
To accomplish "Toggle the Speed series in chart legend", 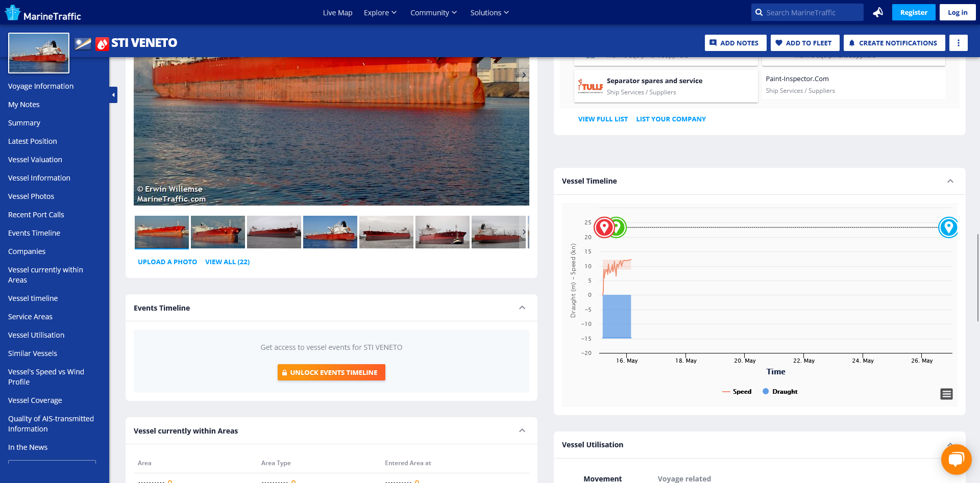I will pos(737,392).
